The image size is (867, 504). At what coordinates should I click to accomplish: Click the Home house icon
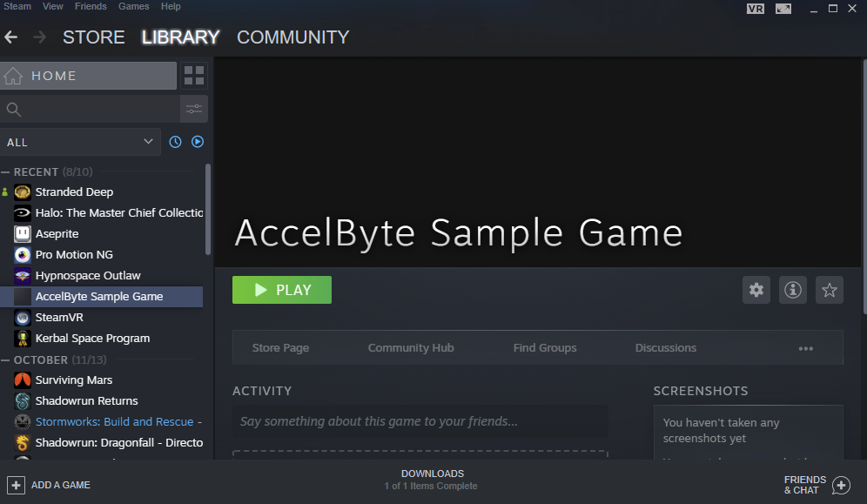tap(13, 76)
